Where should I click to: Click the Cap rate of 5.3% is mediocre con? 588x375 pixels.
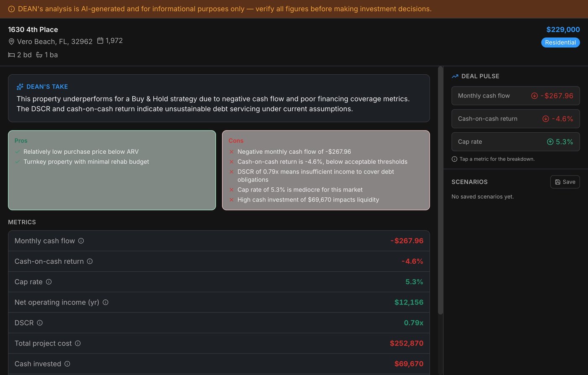point(300,190)
